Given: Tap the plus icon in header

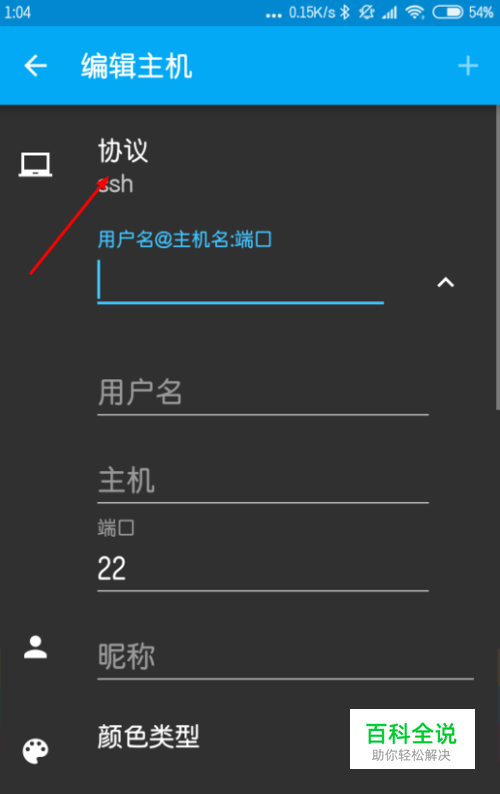Looking at the screenshot, I should point(468,66).
